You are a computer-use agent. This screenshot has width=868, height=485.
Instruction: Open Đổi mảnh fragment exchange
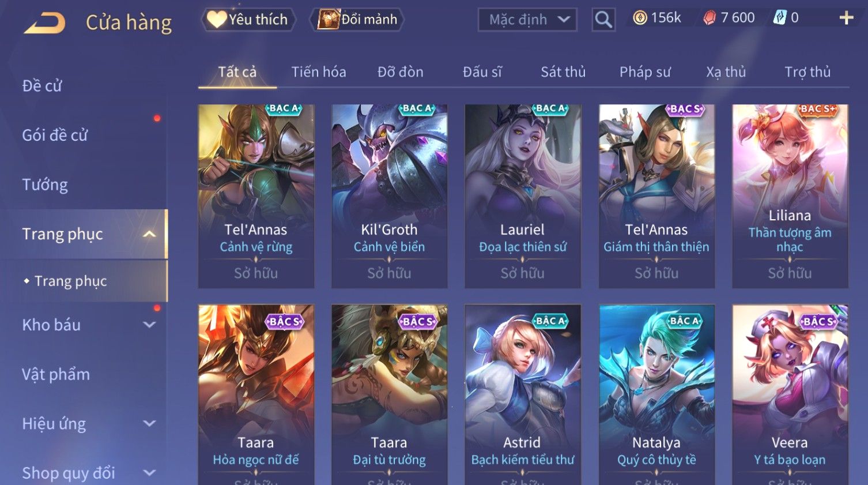click(357, 20)
